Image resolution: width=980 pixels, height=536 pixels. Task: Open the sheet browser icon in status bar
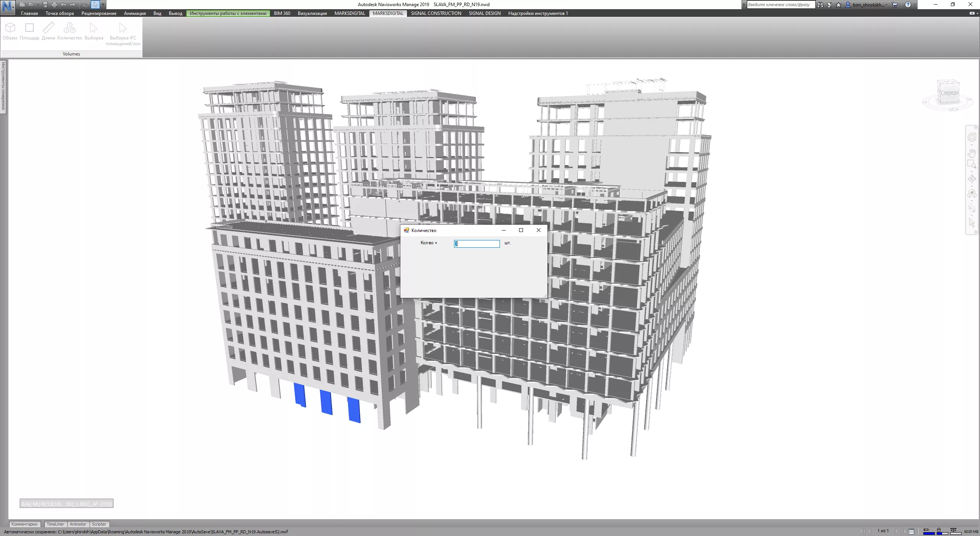[x=911, y=531]
